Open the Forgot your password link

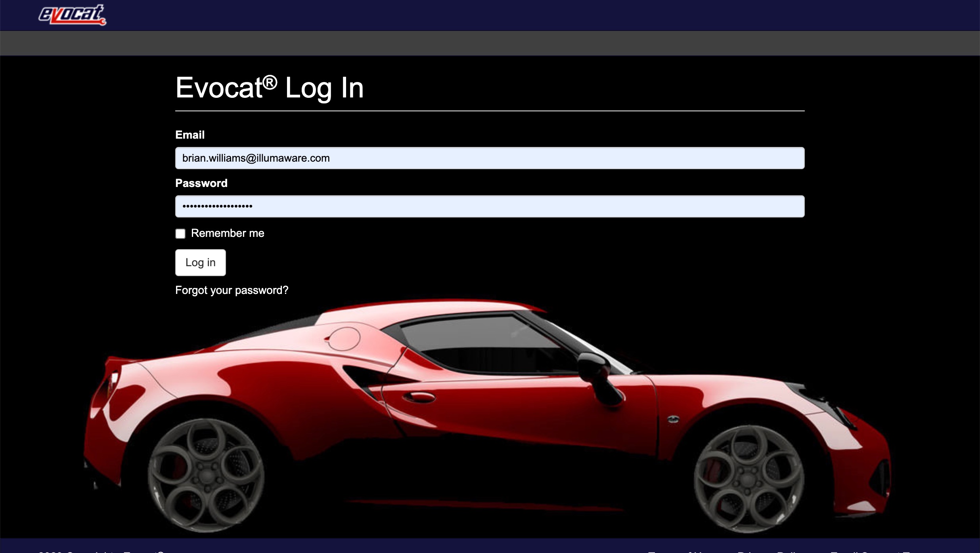232,290
